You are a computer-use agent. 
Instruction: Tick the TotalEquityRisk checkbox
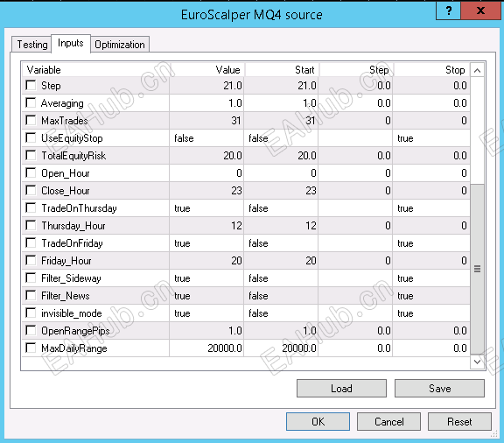coord(31,155)
